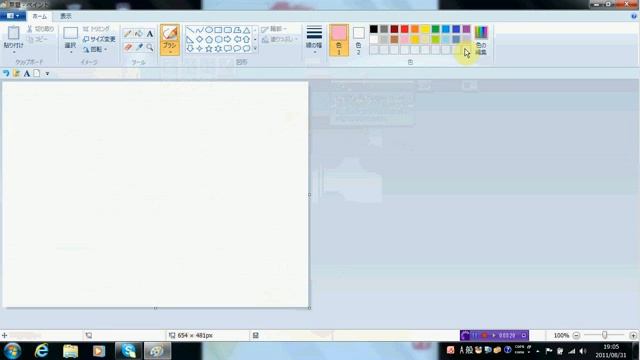The width and height of the screenshot is (640, 360).
Task: Pick the yellow color swatch
Action: (425, 29)
